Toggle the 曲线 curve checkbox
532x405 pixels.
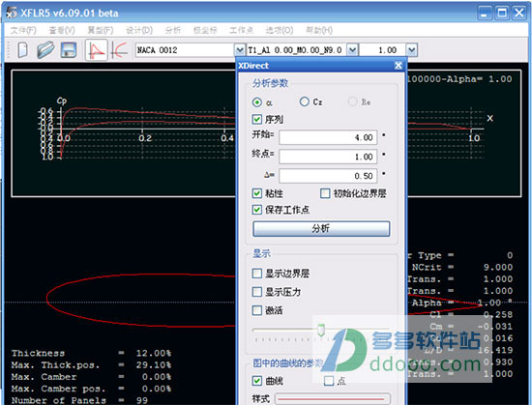pos(257,381)
